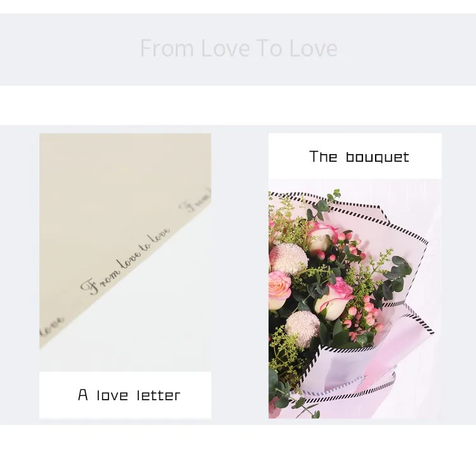Select 'A love letter' caption text

[x=129, y=395]
